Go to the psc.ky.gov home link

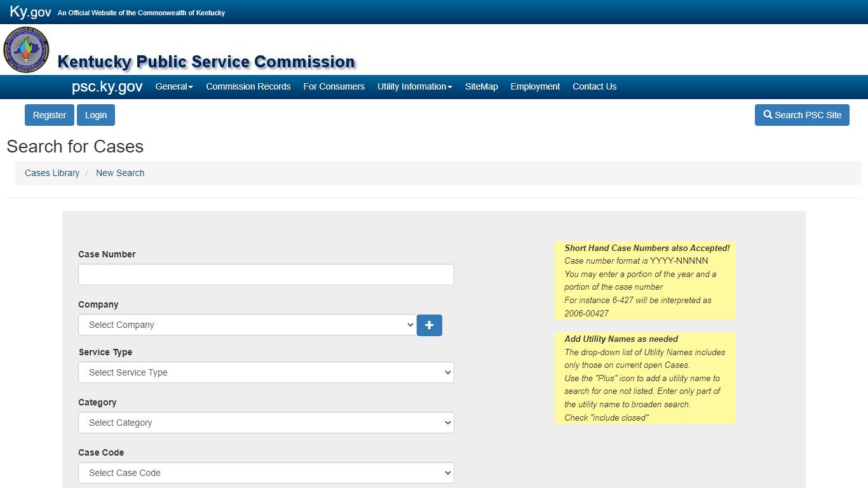(x=107, y=86)
